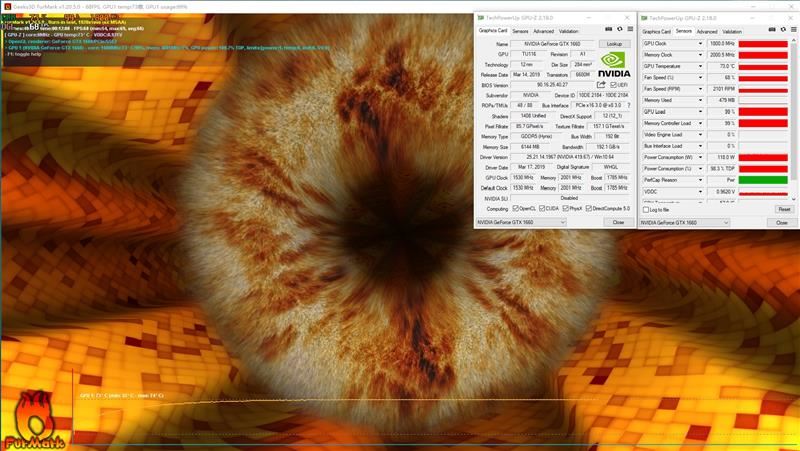Click the GPU-Z title icon of the Graphics Card window
This screenshot has height=451, width=800.
(480, 18)
